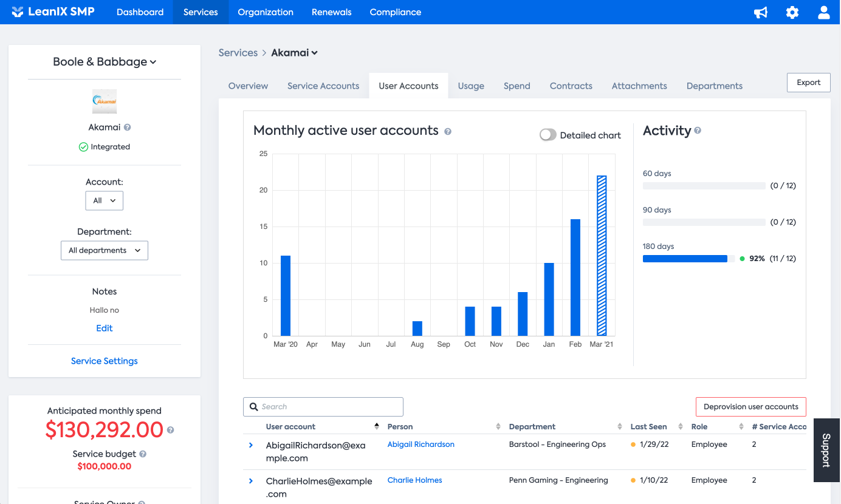
Task: Click the 60 days activity bar
Action: click(x=704, y=186)
